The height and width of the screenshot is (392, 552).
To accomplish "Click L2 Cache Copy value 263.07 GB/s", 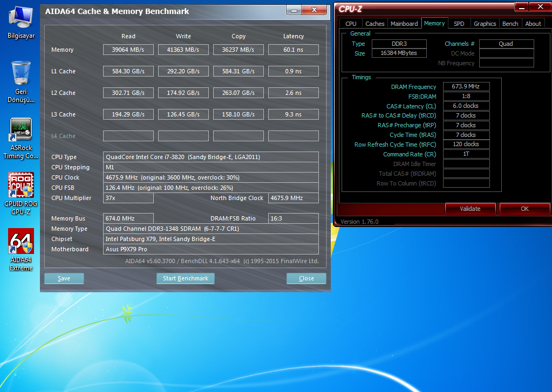I will (x=238, y=93).
